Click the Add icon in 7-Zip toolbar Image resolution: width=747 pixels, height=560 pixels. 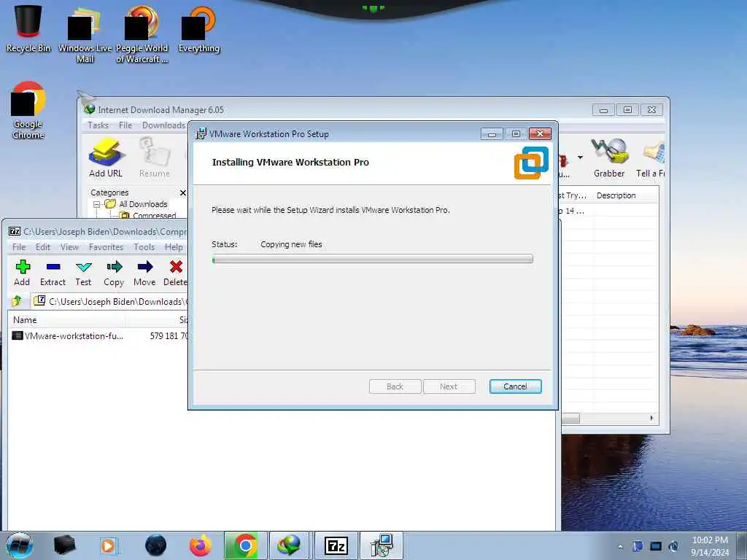pyautogui.click(x=23, y=273)
